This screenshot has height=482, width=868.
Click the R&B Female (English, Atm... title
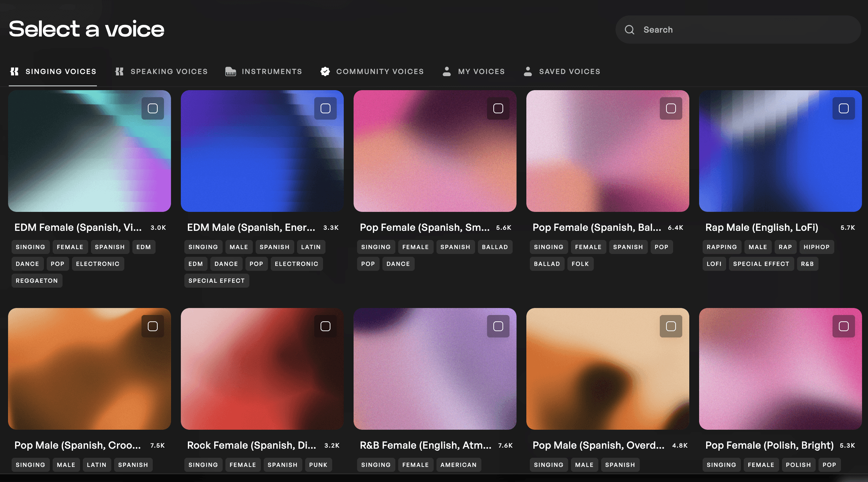click(426, 446)
